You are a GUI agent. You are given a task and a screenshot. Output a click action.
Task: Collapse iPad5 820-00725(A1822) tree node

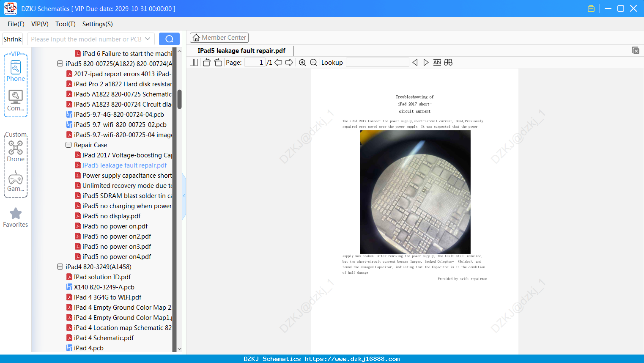point(60,64)
